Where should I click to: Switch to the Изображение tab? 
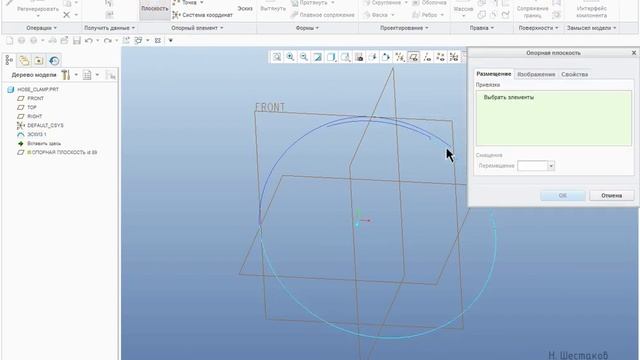pos(536,74)
